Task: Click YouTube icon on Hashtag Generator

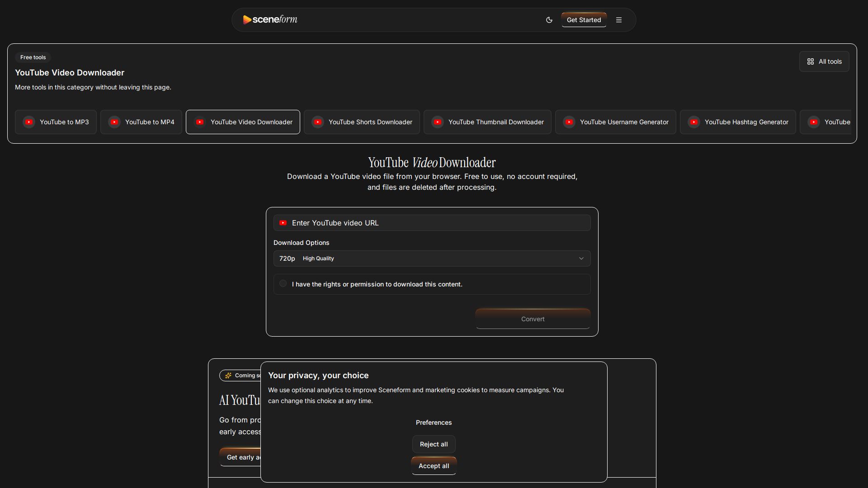Action: coord(694,122)
